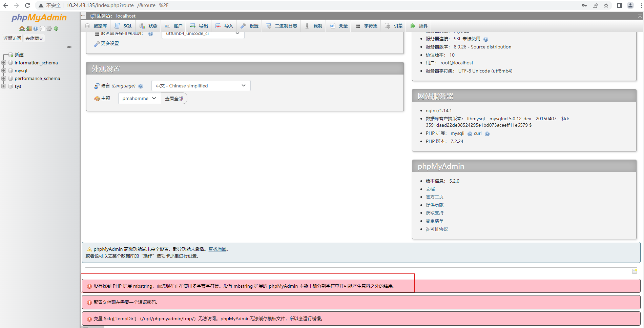Reload the page in the browser
Image resolution: width=644 pixels, height=328 pixels.
pyautogui.click(x=27, y=5)
